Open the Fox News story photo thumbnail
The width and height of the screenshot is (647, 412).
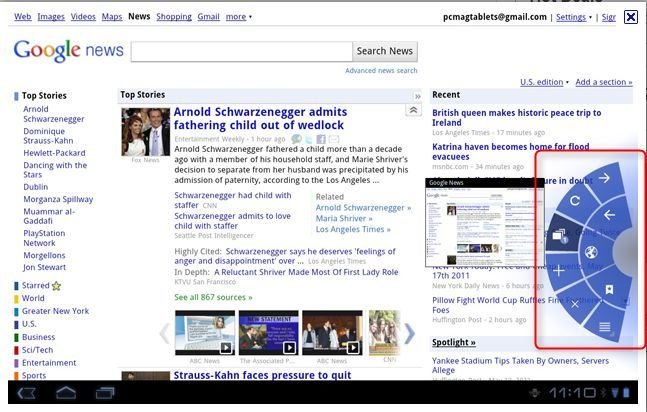coord(146,132)
